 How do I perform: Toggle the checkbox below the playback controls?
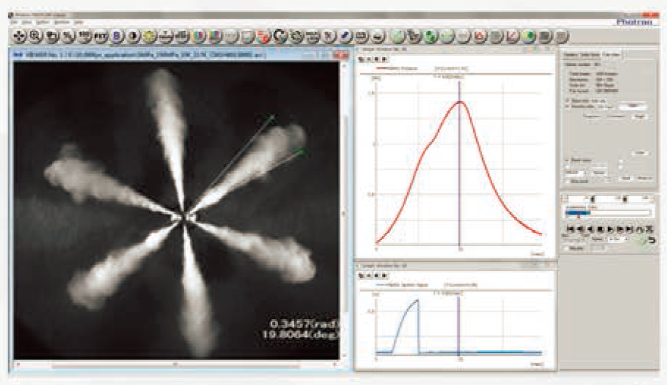coord(567,248)
